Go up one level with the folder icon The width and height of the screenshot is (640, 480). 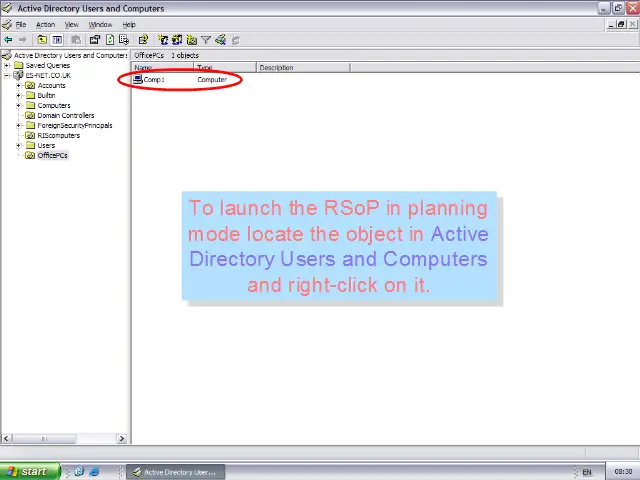pos(42,40)
